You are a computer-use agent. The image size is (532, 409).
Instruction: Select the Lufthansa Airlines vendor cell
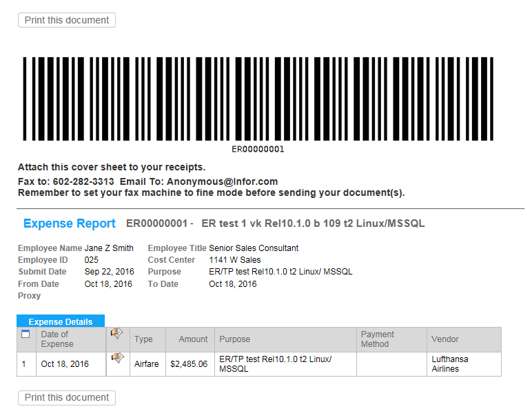pos(449,364)
